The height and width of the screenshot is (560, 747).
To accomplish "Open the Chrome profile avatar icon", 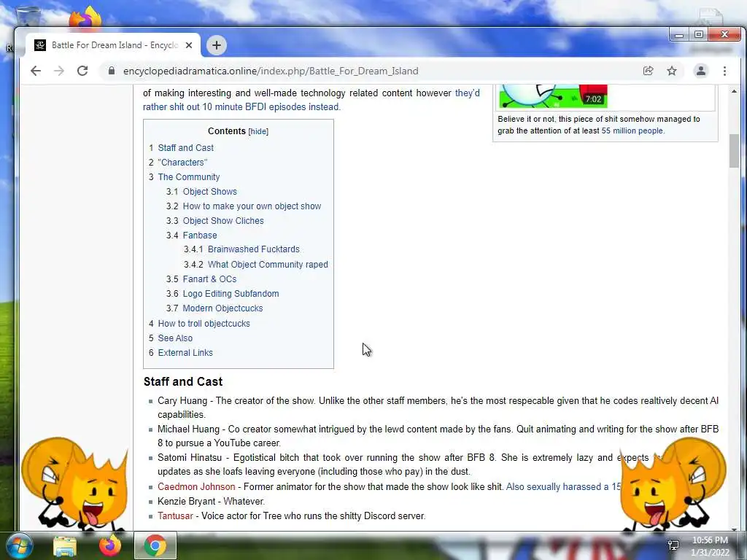I will pos(701,71).
